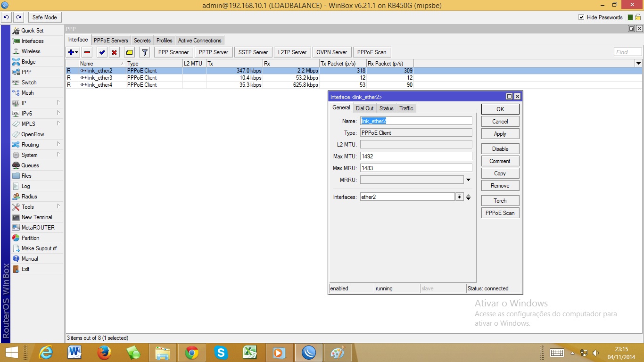644x362 pixels.
Task: Add comment with yellow note icon
Action: (x=129, y=52)
